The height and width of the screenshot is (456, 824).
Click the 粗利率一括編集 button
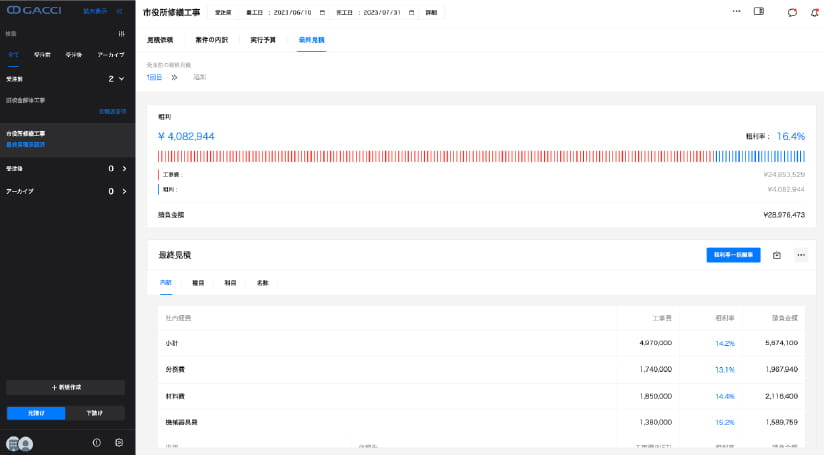pos(733,255)
